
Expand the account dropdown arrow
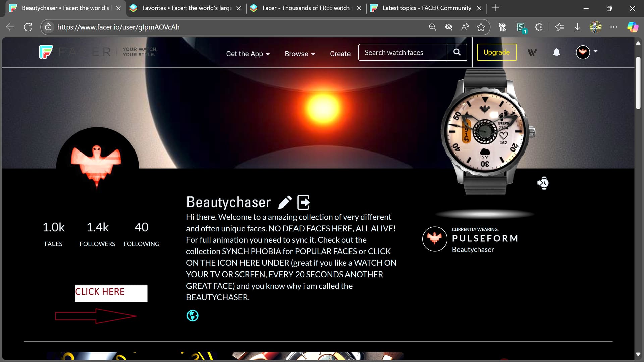point(595,51)
